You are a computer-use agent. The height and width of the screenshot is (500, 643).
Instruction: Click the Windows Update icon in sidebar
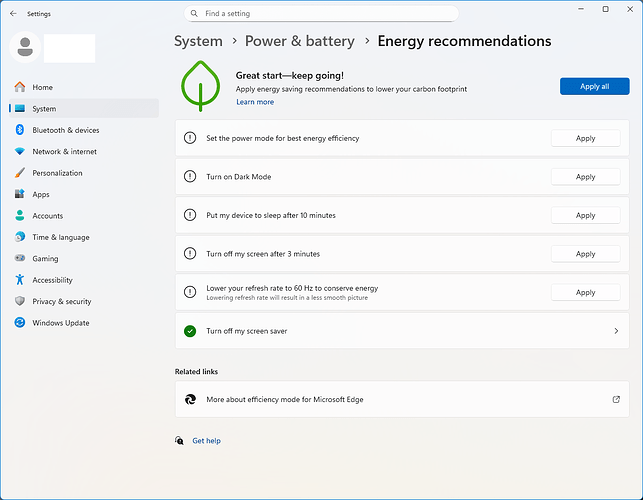pyautogui.click(x=20, y=323)
